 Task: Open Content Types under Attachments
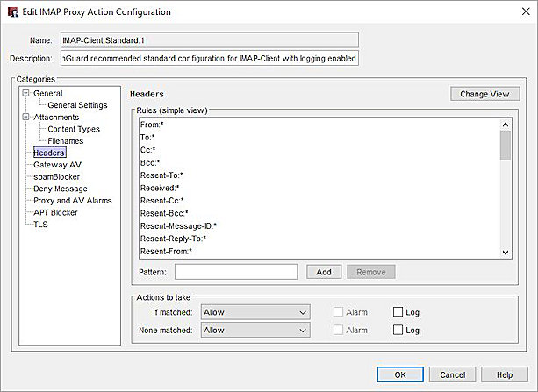(74, 129)
